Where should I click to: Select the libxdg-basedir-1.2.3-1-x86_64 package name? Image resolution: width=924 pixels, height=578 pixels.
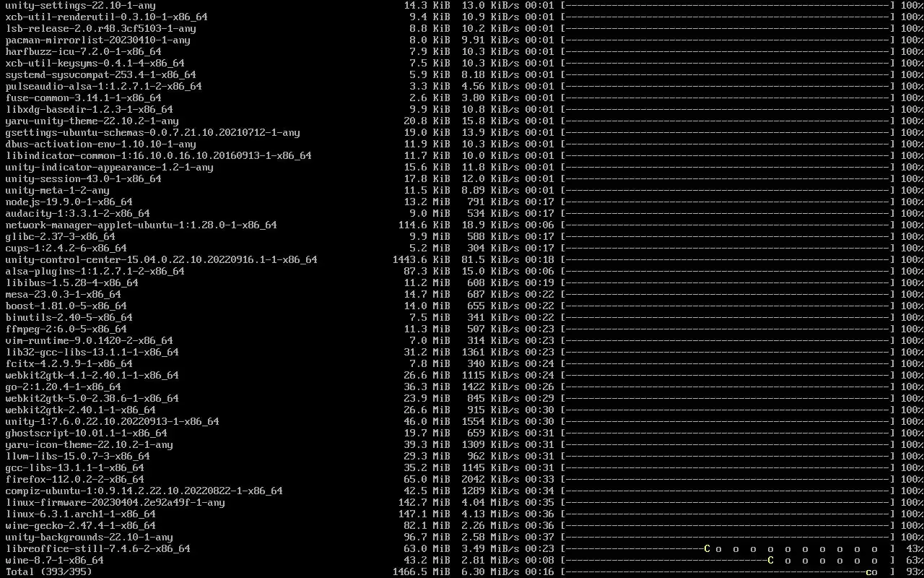point(90,109)
